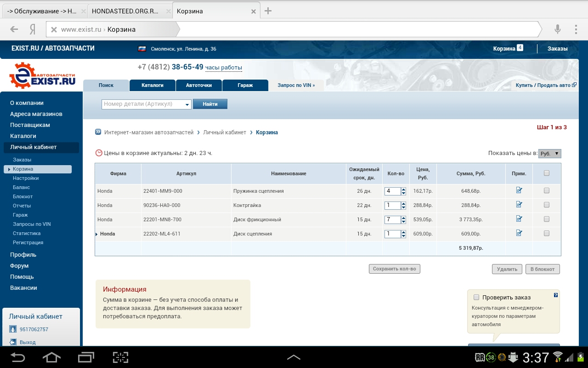Check the box for 90236-HA0-000 row
This screenshot has width=588, height=368.
pos(547,205)
